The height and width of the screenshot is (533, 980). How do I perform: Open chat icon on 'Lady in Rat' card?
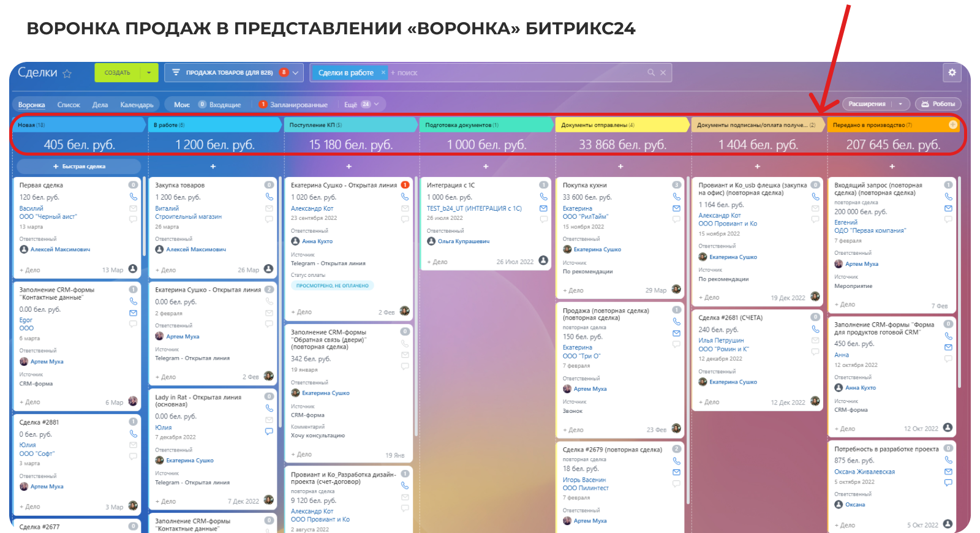(x=269, y=431)
